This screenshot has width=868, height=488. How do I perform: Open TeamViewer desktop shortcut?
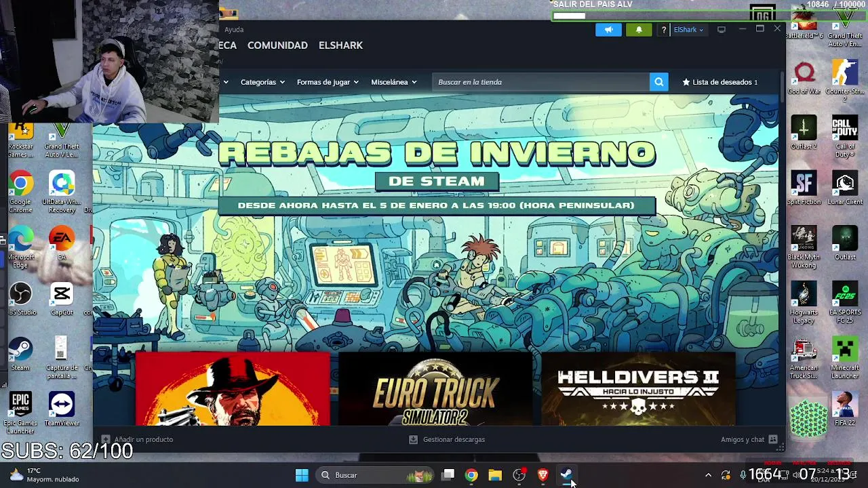(62, 410)
